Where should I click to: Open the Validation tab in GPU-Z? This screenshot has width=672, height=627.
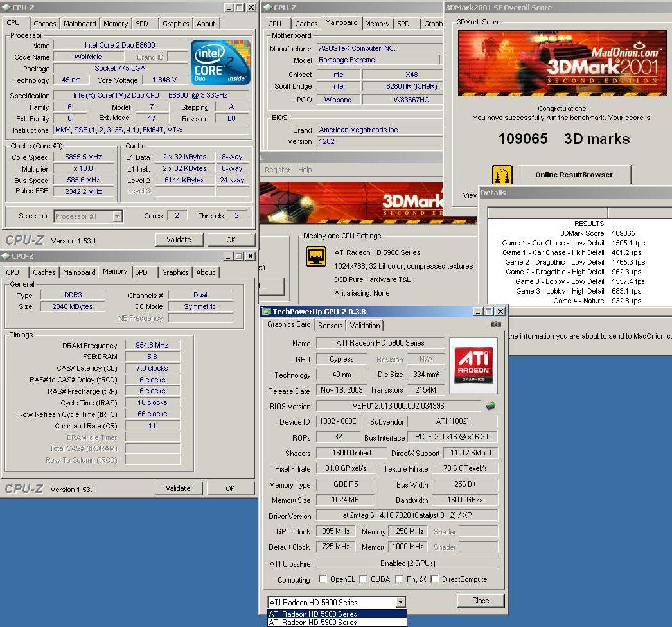point(365,325)
